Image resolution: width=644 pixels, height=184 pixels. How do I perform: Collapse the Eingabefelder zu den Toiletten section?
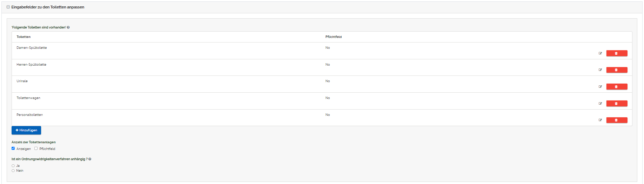8,7
